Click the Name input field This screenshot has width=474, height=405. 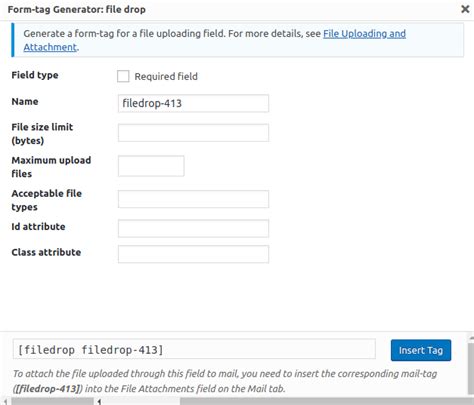pos(193,103)
